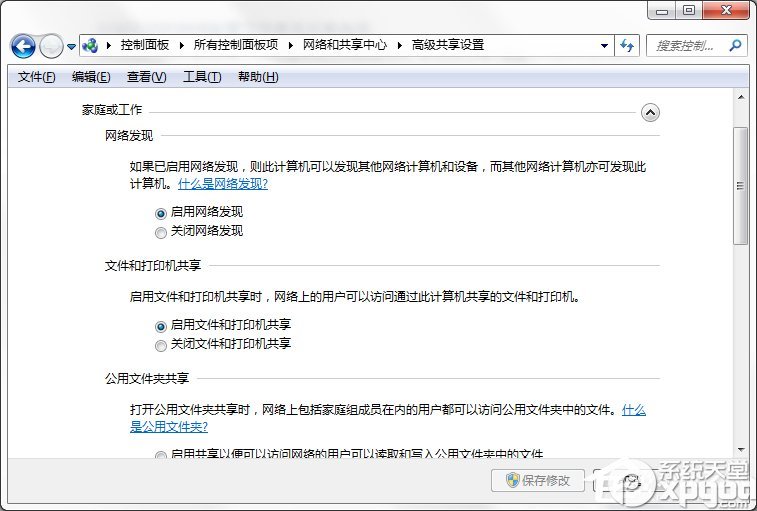Open the address bar history dropdown
The image size is (757, 511).
(604, 45)
